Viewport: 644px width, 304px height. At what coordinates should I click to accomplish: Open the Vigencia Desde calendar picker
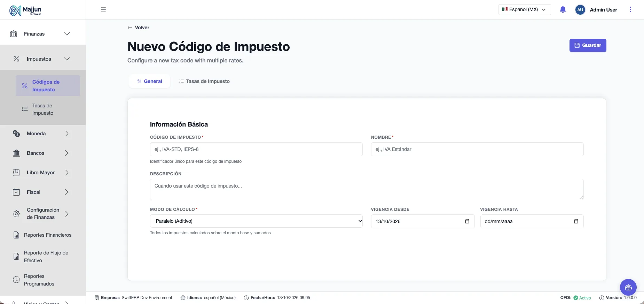pyautogui.click(x=467, y=221)
